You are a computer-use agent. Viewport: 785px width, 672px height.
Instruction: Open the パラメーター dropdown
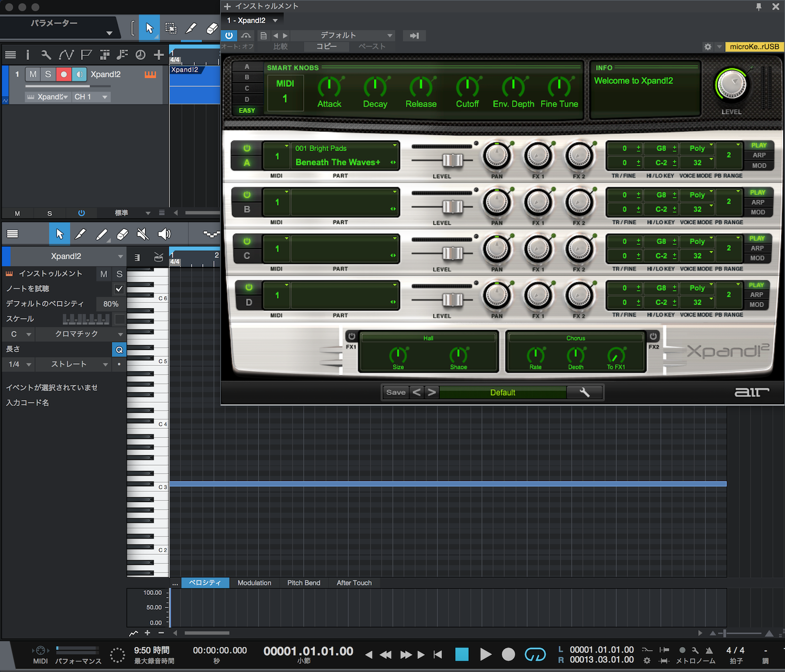(x=60, y=27)
